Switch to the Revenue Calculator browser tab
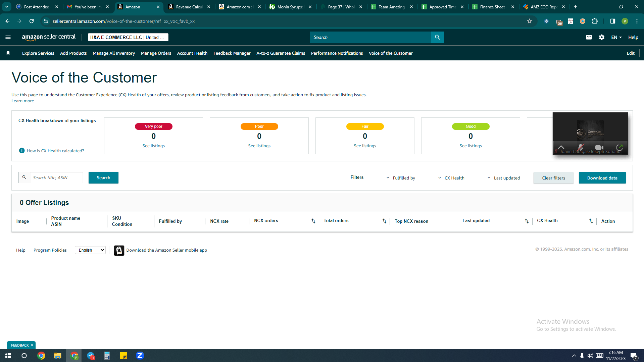This screenshot has width=644, height=362. pyautogui.click(x=189, y=7)
